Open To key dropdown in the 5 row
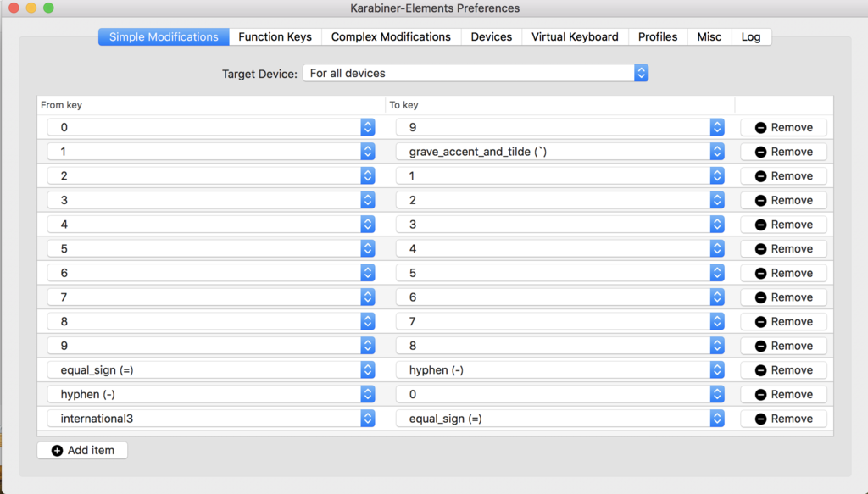The width and height of the screenshot is (868, 494). pyautogui.click(x=560, y=249)
